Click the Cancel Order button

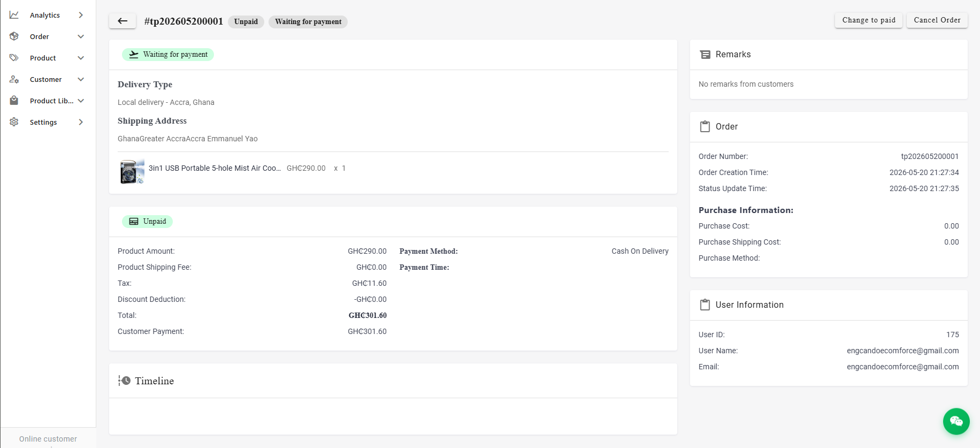pyautogui.click(x=937, y=20)
